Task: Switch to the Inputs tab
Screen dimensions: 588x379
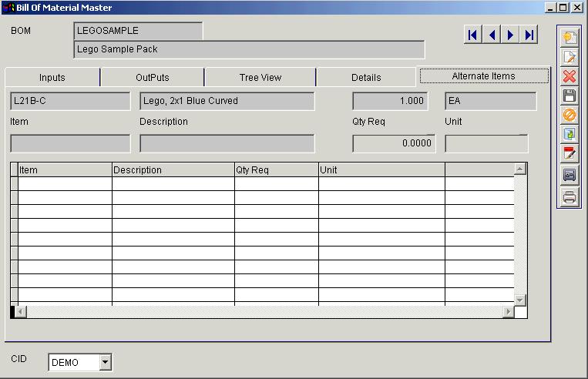Action: [x=52, y=78]
